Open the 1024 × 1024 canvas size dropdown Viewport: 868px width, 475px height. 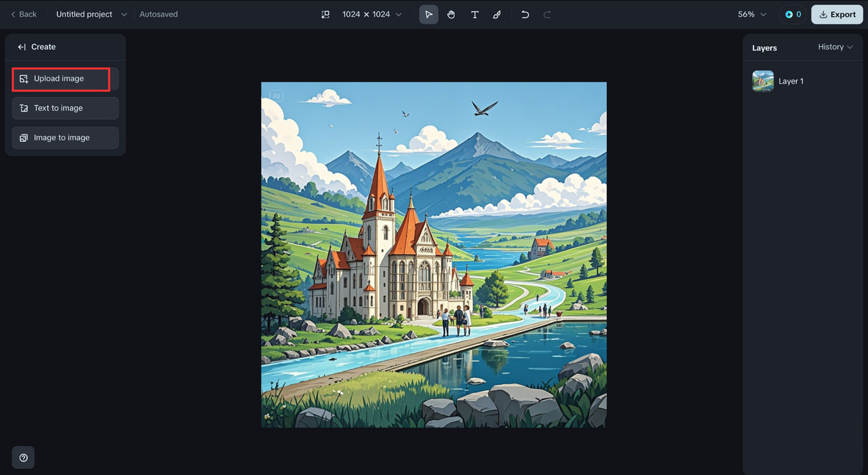click(x=372, y=14)
